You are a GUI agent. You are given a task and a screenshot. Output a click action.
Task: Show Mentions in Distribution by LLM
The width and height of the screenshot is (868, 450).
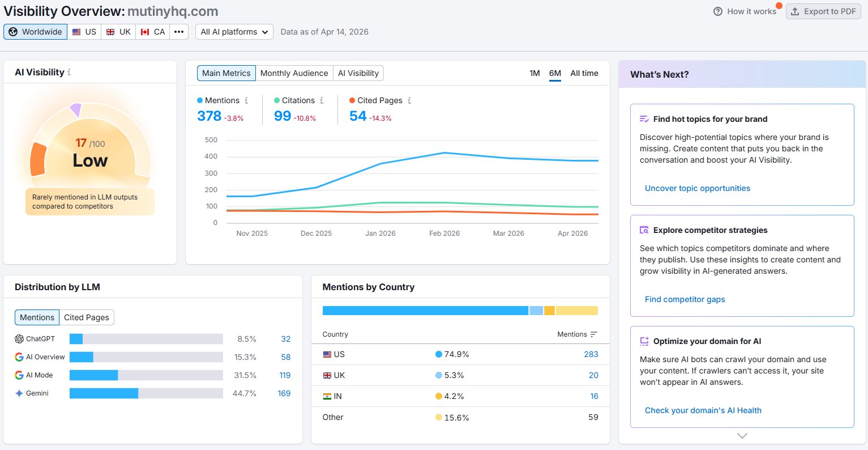coord(37,317)
